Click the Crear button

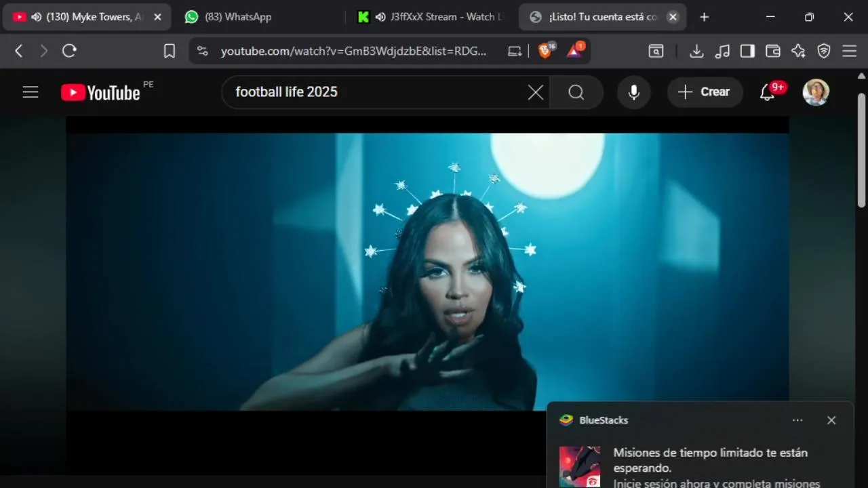[x=705, y=92]
